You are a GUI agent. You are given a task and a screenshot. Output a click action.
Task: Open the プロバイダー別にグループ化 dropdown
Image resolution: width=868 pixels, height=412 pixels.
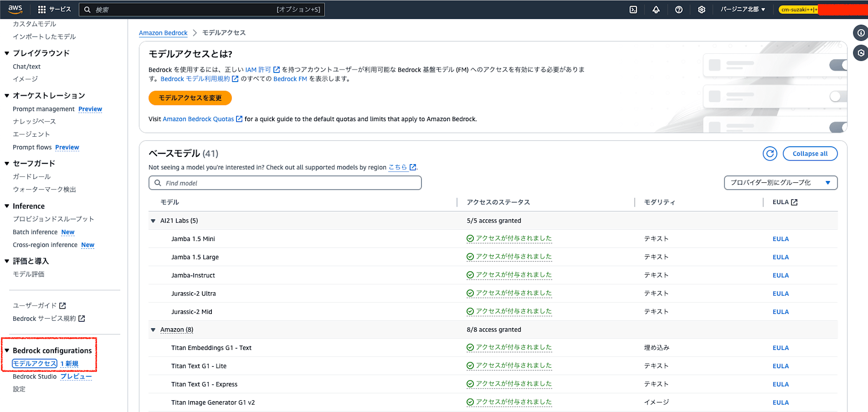(780, 183)
